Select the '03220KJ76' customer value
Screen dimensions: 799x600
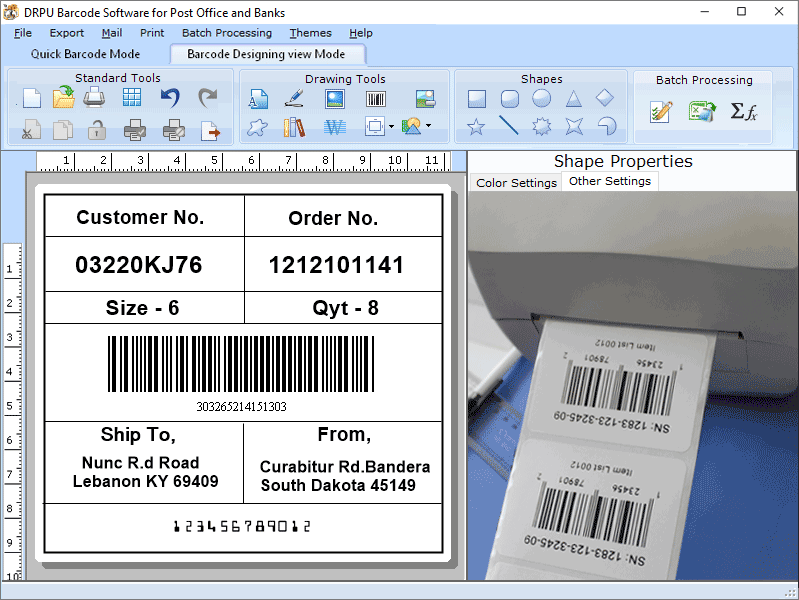[139, 265]
